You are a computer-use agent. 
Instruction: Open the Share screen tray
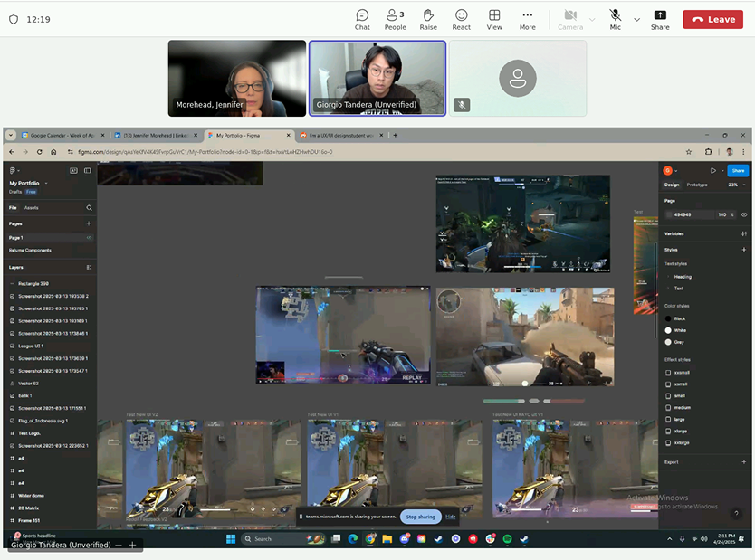pyautogui.click(x=660, y=20)
